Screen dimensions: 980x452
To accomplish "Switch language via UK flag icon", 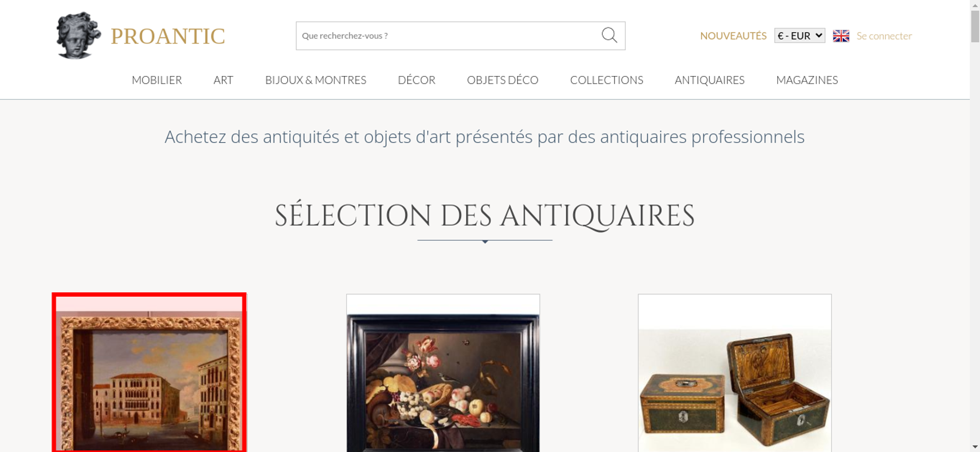I will pyautogui.click(x=841, y=36).
